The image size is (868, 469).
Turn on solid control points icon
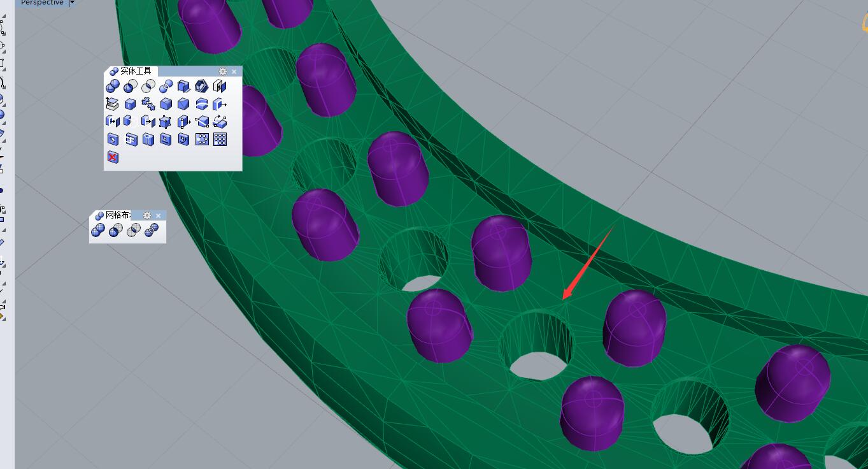166,122
